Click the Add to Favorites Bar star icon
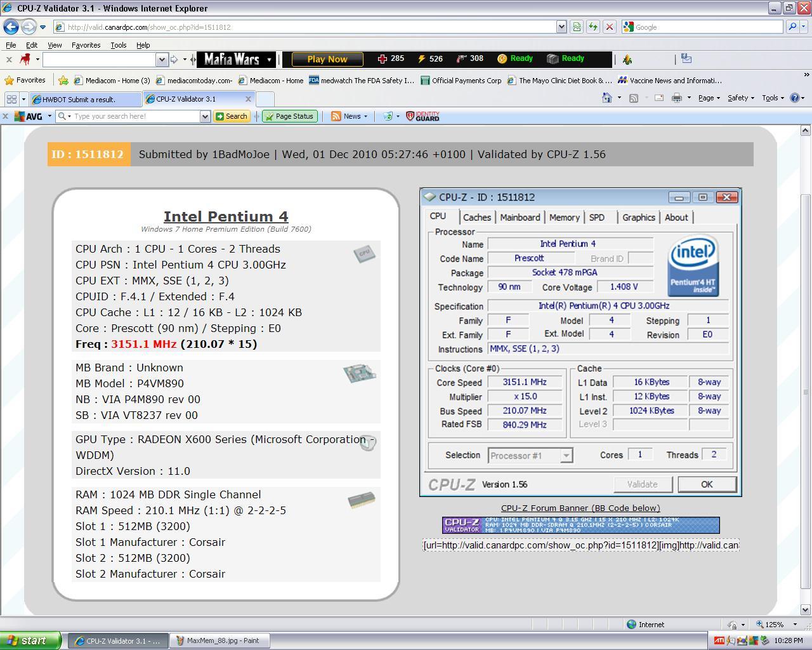The height and width of the screenshot is (650, 812). click(63, 80)
